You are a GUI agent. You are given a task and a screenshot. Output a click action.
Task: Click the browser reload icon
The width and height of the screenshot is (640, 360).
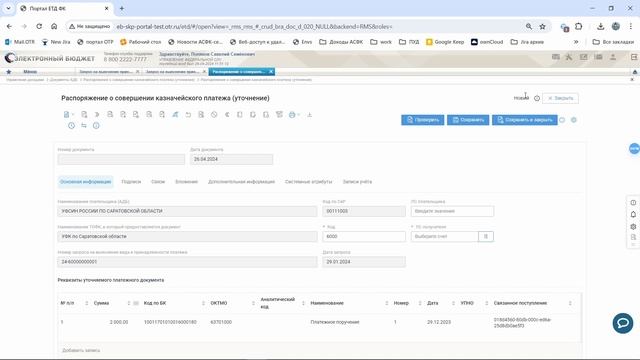39,27
